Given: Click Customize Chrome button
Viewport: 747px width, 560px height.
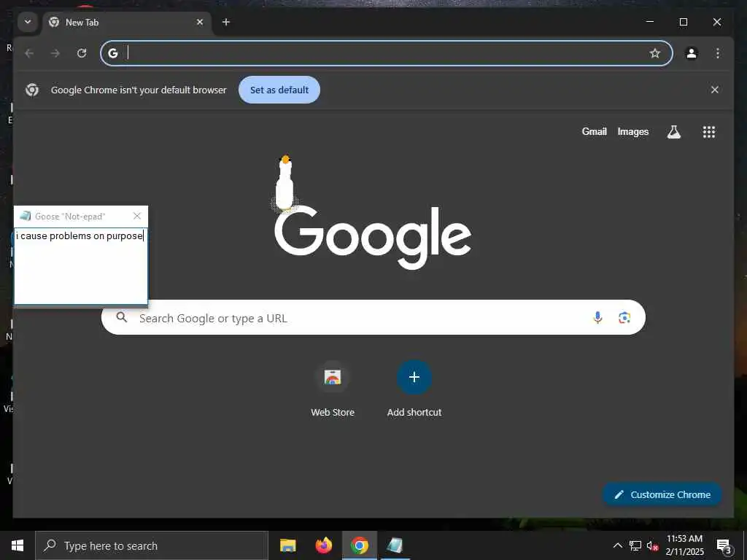Looking at the screenshot, I should click(x=662, y=494).
